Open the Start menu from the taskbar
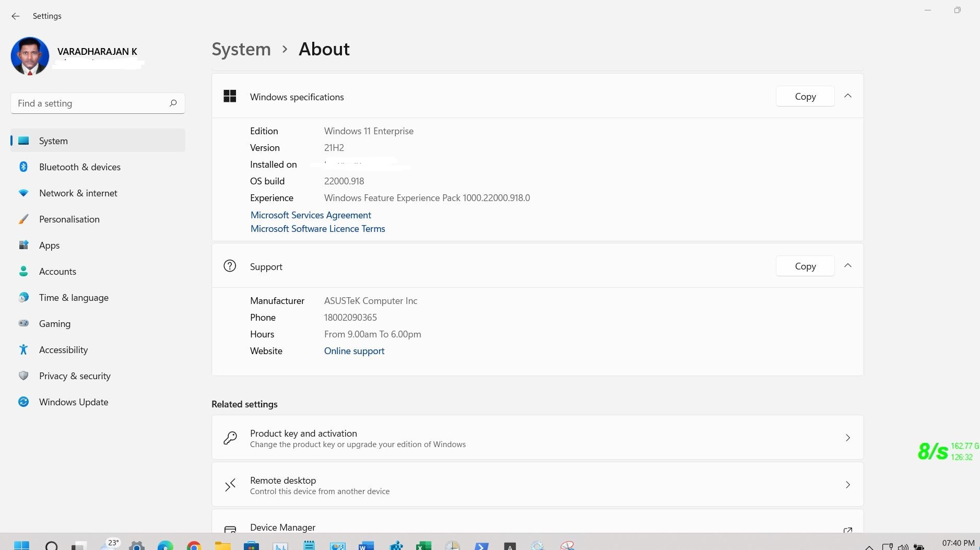The width and height of the screenshot is (980, 550). pos(21,546)
